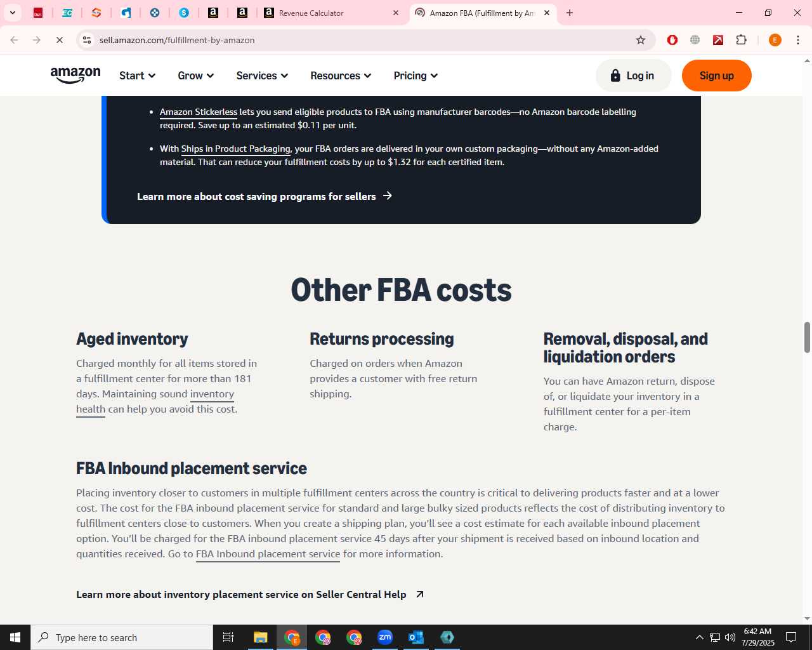Screen dimensions: 812x650
Task: Open the volume speaker icon
Action: (730, 637)
